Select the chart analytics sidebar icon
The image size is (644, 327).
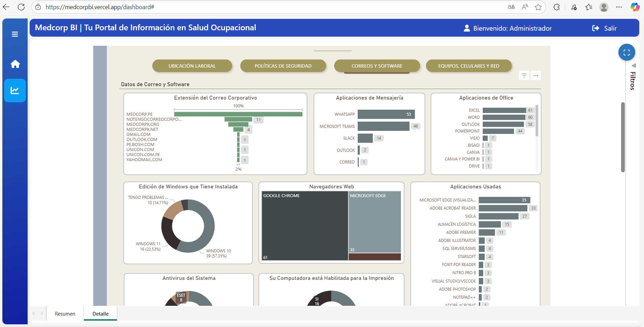[x=15, y=90]
